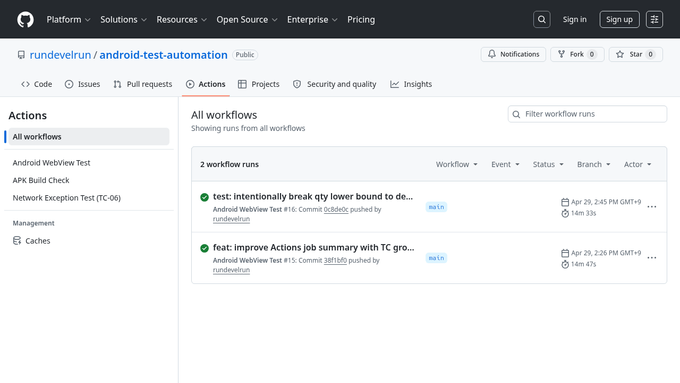This screenshot has width=680, height=383.
Task: Open Security and quality tab
Action: point(334,84)
